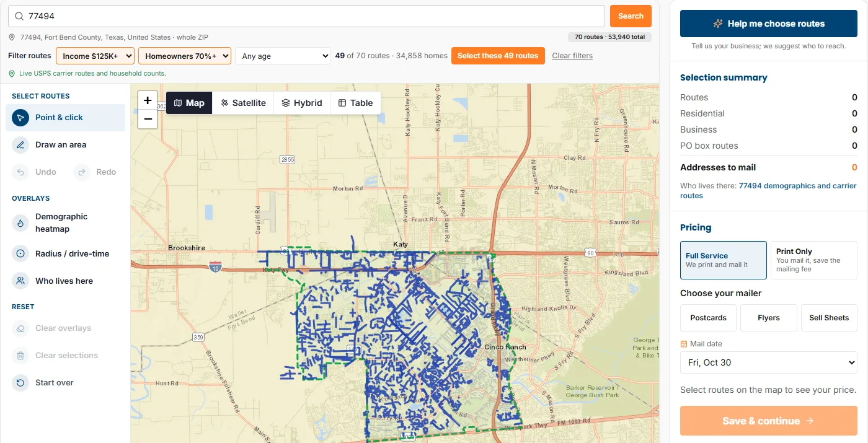Viewport: 868px width, 443px height.
Task: Open the Income $125K+ filter dropdown
Action: tap(95, 56)
